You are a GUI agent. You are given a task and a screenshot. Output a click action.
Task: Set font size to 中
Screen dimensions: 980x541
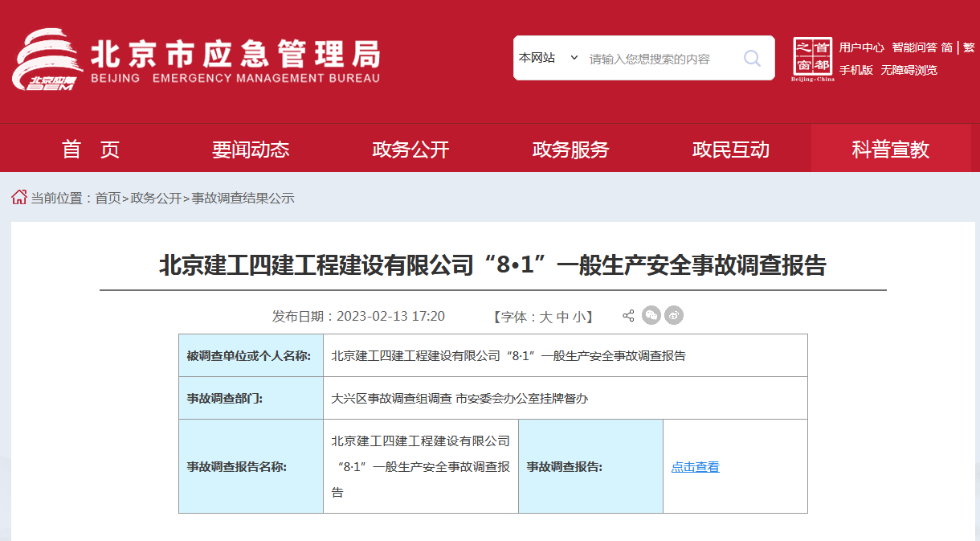(x=562, y=317)
